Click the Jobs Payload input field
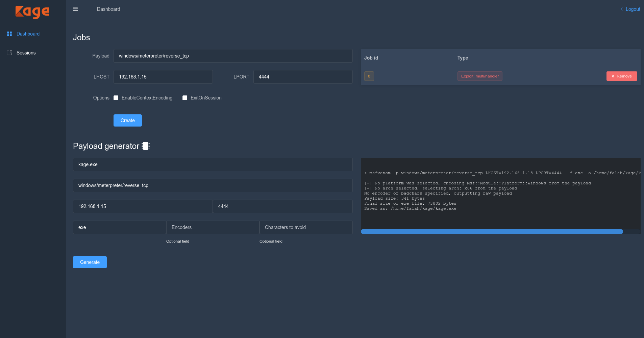The width and height of the screenshot is (644, 338). pyautogui.click(x=233, y=56)
